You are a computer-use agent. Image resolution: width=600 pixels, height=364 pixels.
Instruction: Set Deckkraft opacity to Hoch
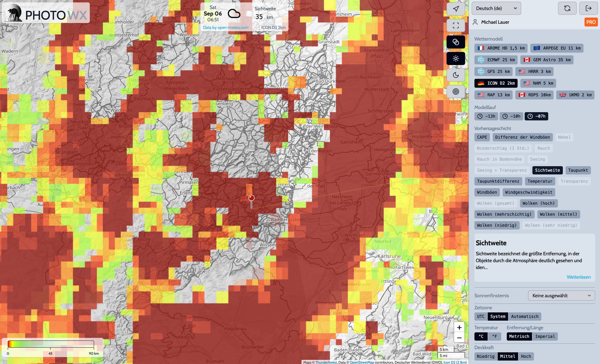[526, 357]
